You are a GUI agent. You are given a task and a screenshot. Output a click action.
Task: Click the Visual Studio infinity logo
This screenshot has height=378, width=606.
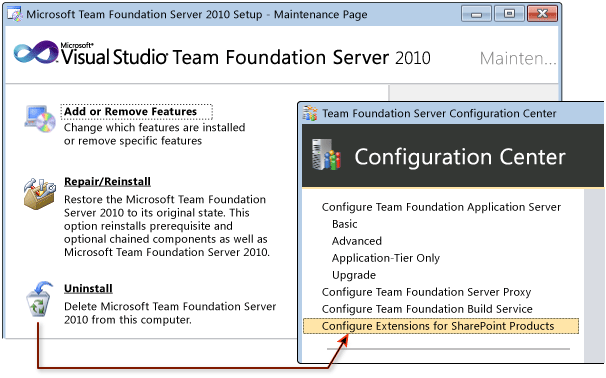pos(36,53)
